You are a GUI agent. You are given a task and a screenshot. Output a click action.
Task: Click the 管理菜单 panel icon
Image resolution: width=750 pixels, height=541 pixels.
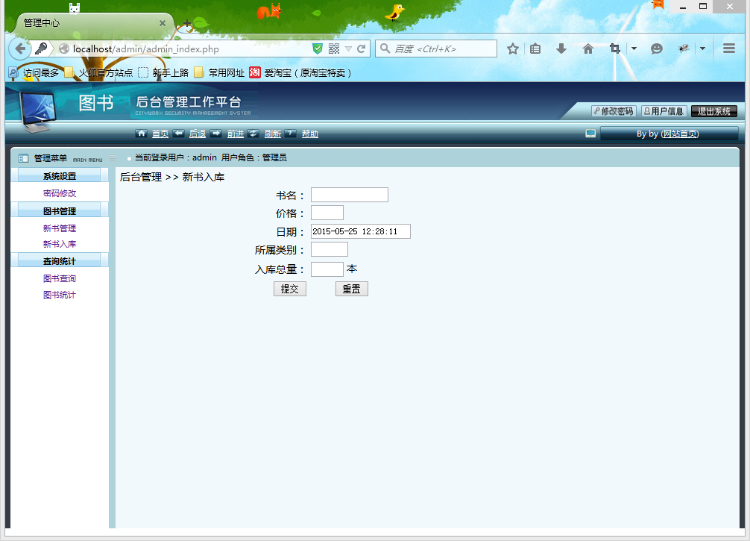[x=23, y=158]
